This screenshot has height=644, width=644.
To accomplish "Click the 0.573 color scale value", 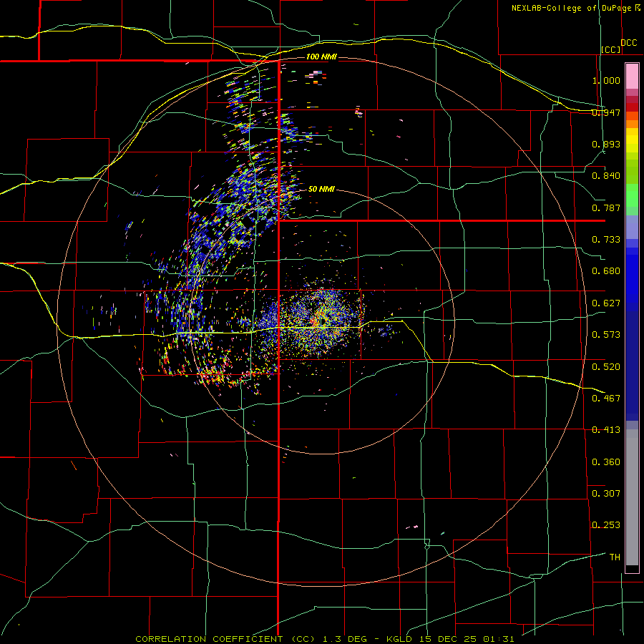I will (x=606, y=335).
